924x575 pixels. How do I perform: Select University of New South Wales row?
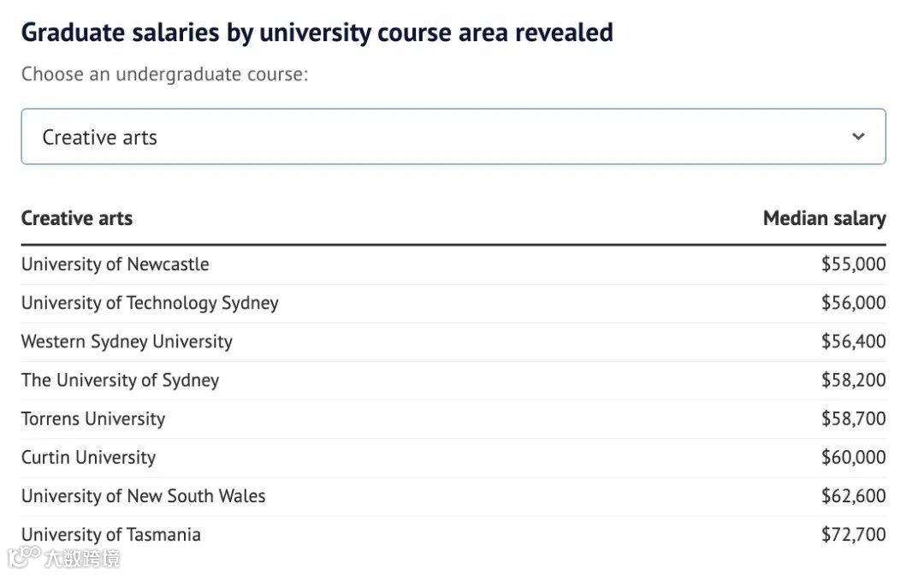pos(453,496)
